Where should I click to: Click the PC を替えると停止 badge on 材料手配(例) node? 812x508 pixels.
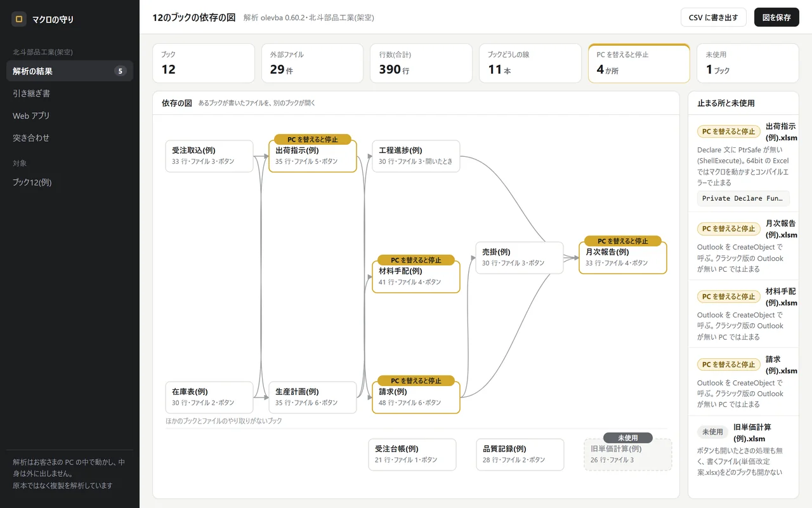click(416, 260)
